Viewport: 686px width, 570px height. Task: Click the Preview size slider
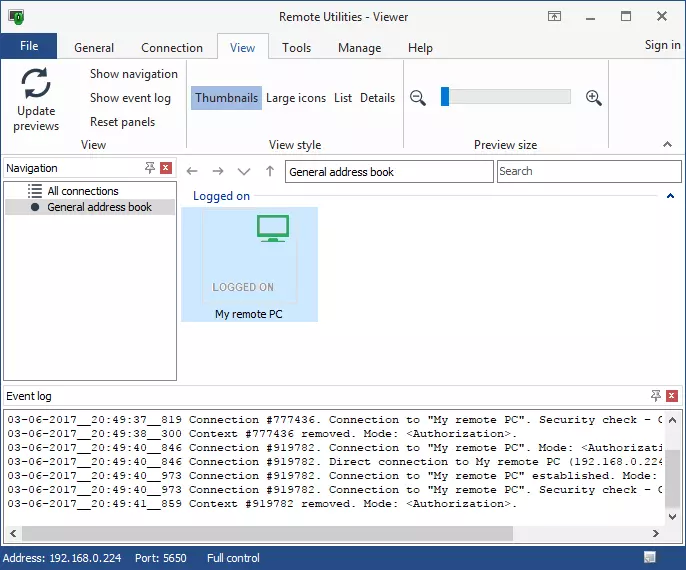pyautogui.click(x=506, y=97)
